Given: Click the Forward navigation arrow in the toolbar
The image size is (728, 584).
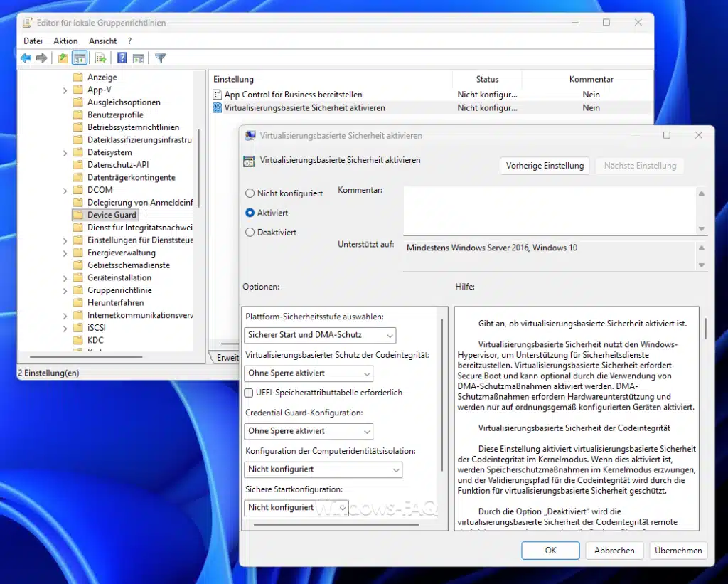Looking at the screenshot, I should 41,58.
